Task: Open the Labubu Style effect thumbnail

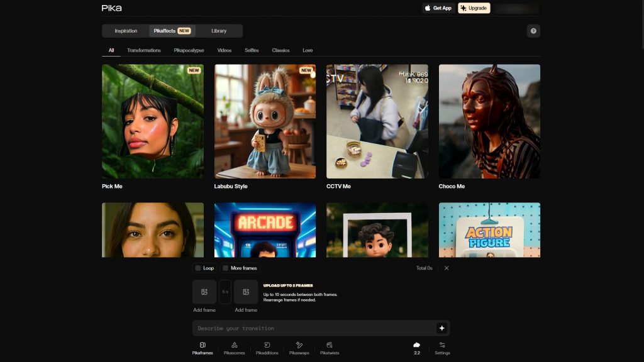Action: (x=265, y=121)
